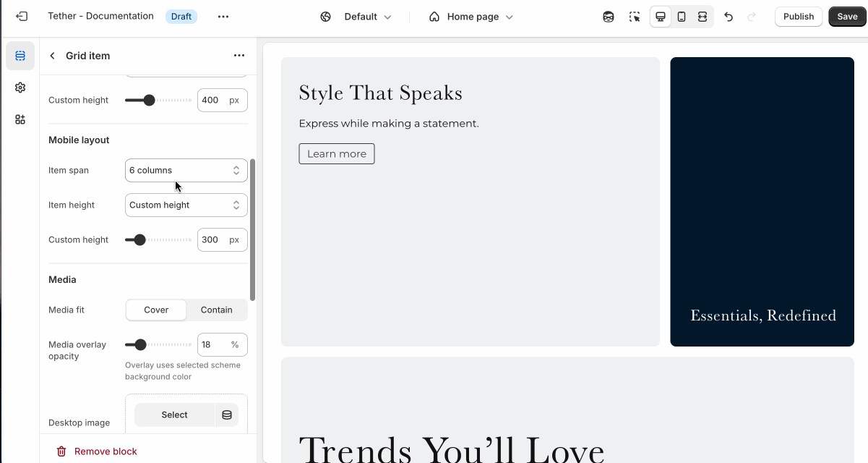Open theme settings gear in the sidebar
This screenshot has width=868, height=463.
(x=20, y=88)
